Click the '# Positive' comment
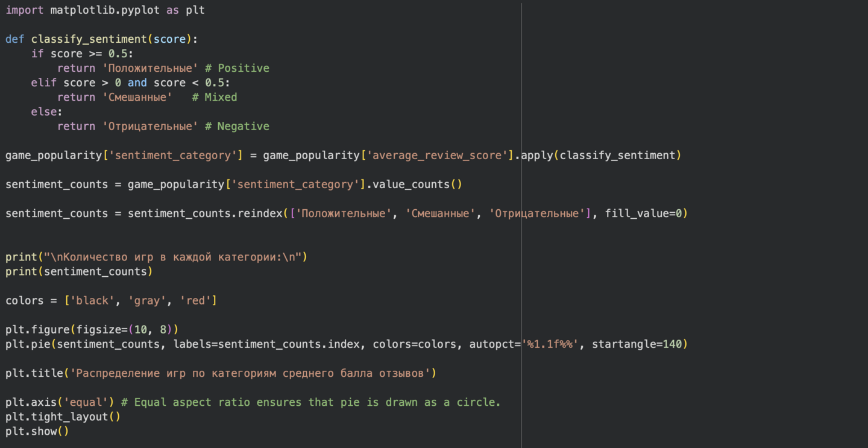 tap(237, 68)
